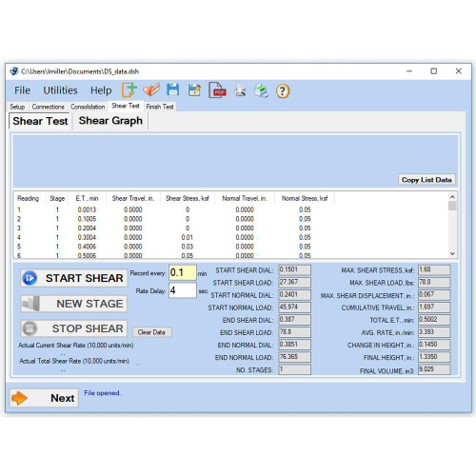Export to PDF using the PDF icon
The width and height of the screenshot is (476, 476).
click(217, 90)
